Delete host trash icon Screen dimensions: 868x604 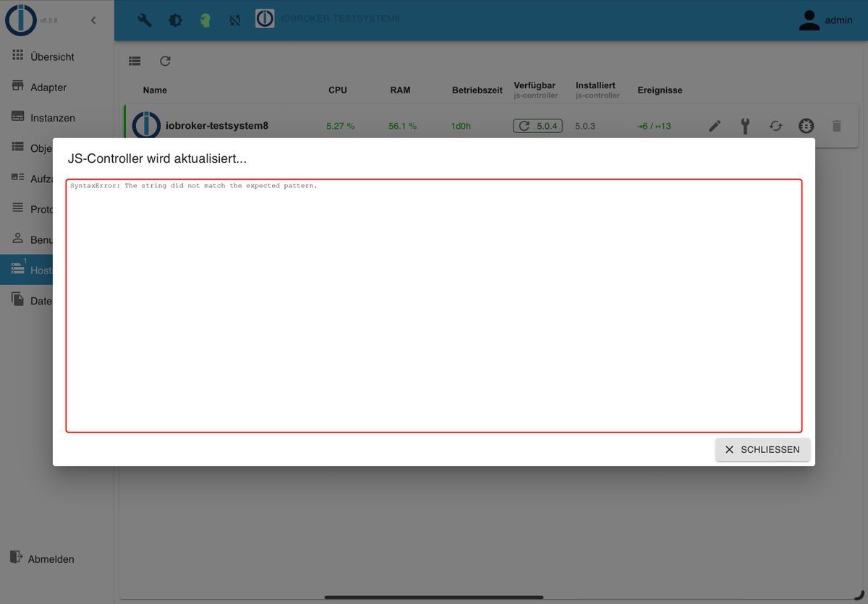coord(837,126)
